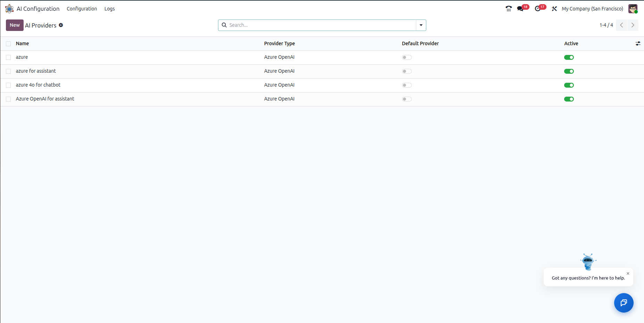
Task: Disable Active for Azure OpenAI for assistant
Action: tap(569, 99)
